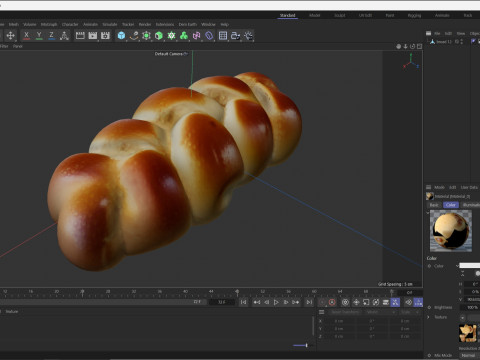Click the green cloner star icon
Screen dimensions: 480x360
(171, 36)
